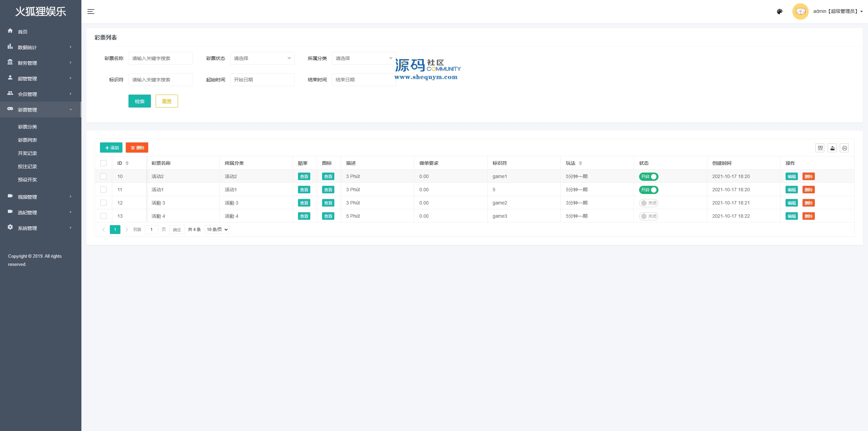Click the home icon in sidebar
Image resolution: width=868 pixels, height=431 pixels.
(10, 31)
